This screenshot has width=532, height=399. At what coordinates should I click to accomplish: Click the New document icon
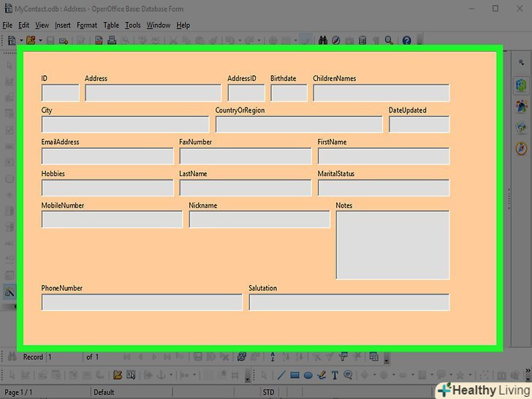point(12,40)
